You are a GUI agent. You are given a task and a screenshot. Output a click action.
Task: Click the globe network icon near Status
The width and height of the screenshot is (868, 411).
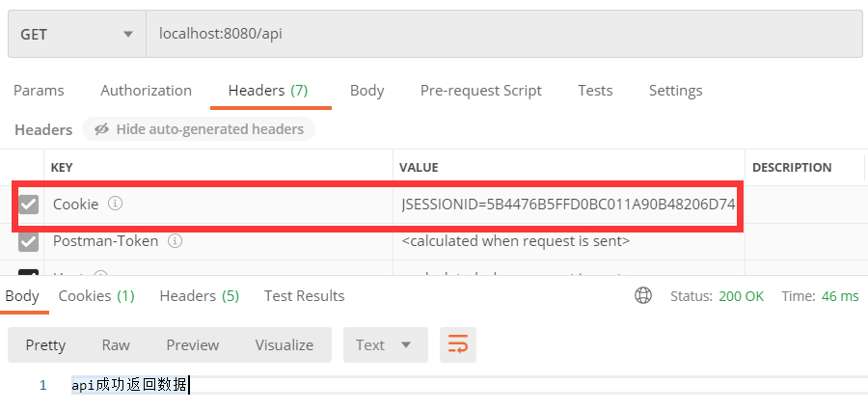click(642, 296)
